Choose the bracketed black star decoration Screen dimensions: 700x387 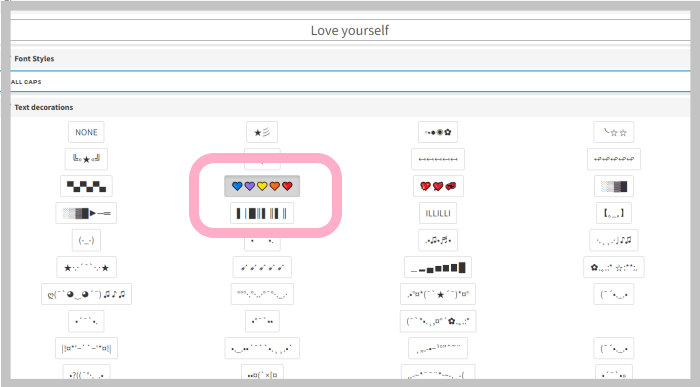[x=86, y=159]
